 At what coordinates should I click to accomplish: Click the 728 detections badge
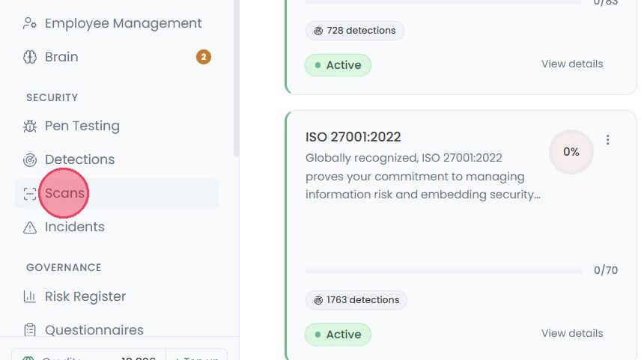pyautogui.click(x=355, y=31)
